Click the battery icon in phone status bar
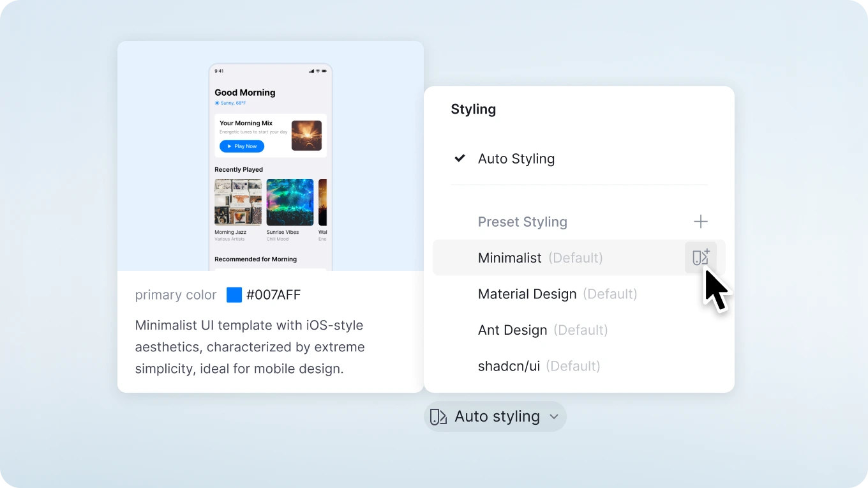The height and width of the screenshot is (488, 868). coord(324,71)
